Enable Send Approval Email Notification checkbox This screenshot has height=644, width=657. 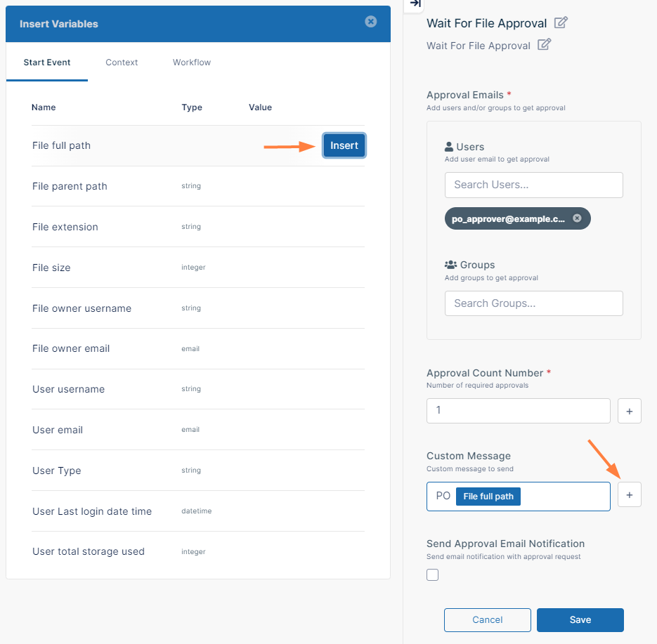433,575
